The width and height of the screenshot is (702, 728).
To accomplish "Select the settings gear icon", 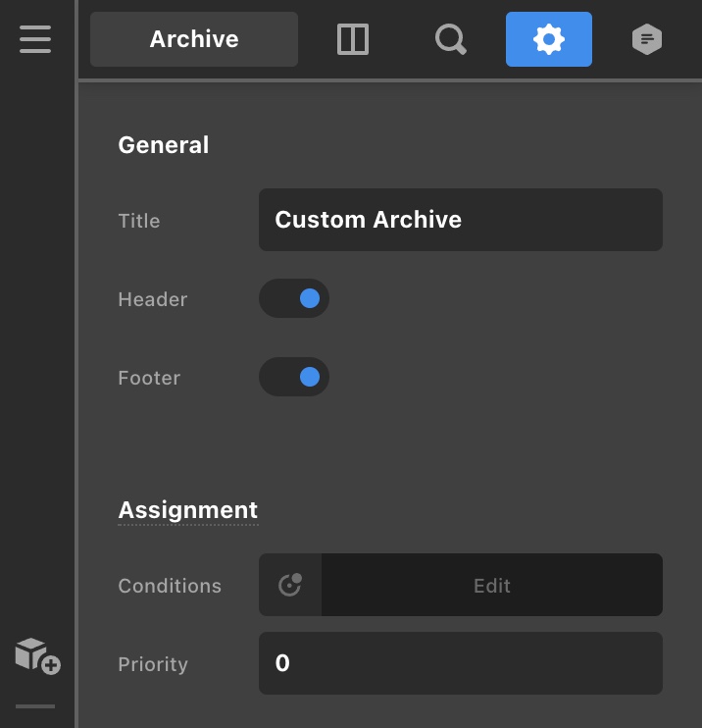I will pyautogui.click(x=548, y=39).
